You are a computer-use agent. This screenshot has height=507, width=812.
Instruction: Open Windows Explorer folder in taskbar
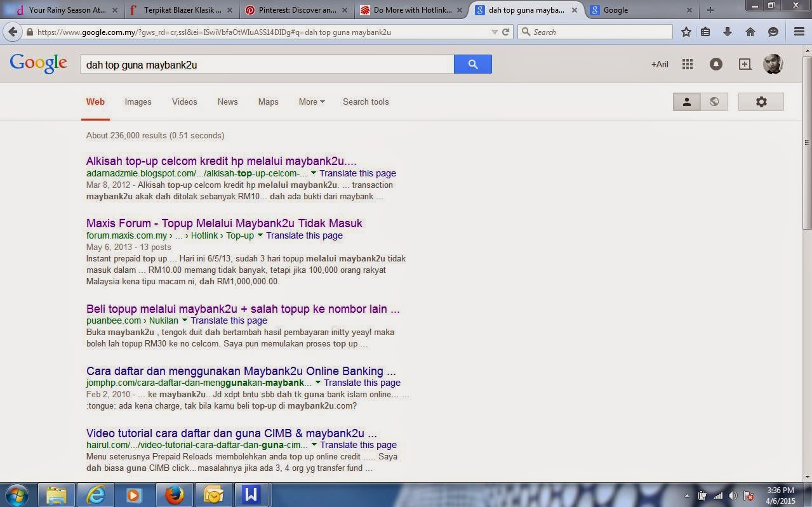coord(57,495)
